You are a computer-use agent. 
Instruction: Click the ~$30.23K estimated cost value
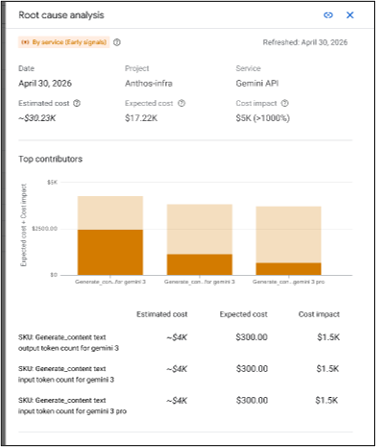coord(37,118)
